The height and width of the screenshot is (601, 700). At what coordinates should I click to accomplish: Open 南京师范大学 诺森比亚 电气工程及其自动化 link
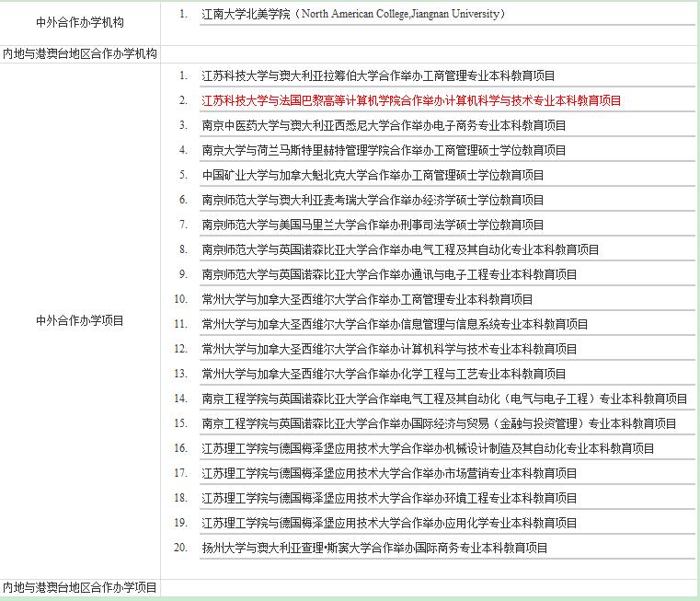pyautogui.click(x=400, y=249)
